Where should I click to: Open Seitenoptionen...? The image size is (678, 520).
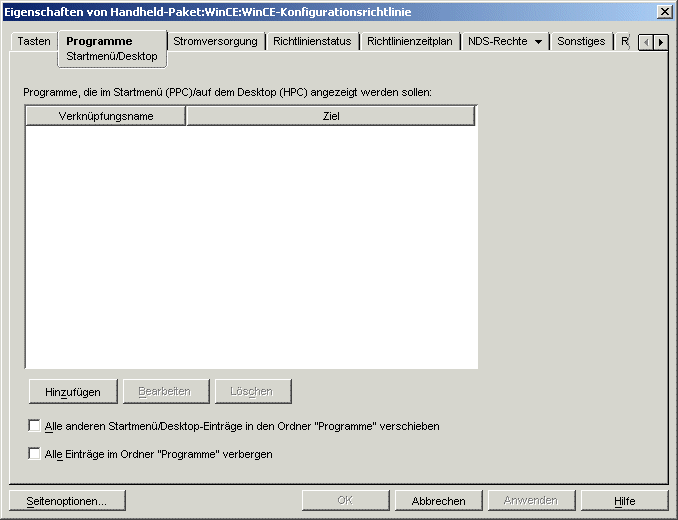click(67, 501)
